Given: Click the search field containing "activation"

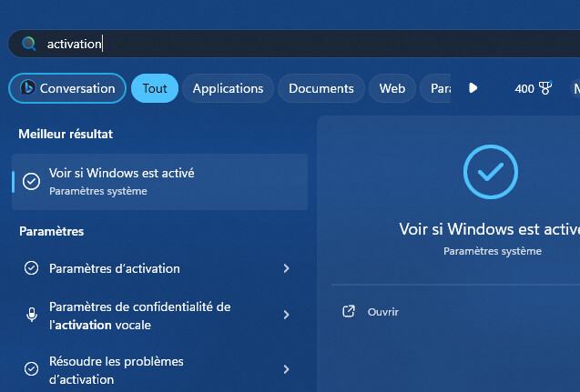Looking at the screenshot, I should [273, 44].
